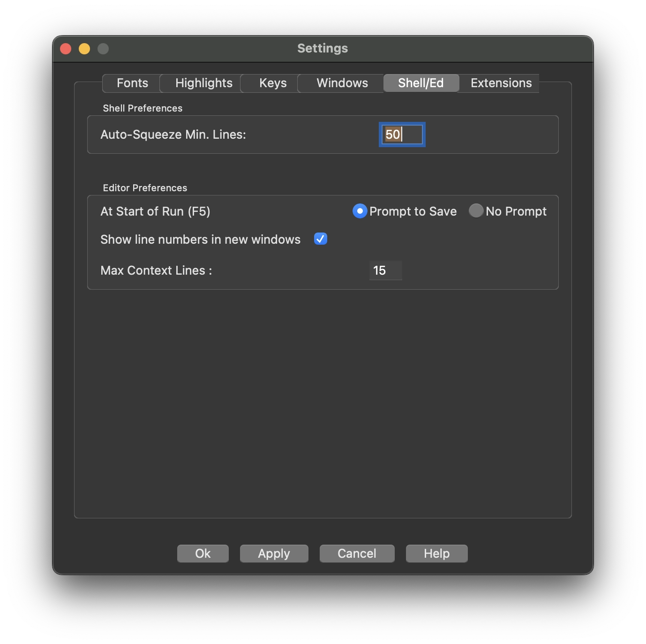This screenshot has width=646, height=644.
Task: Close the Settings window
Action: (65, 48)
